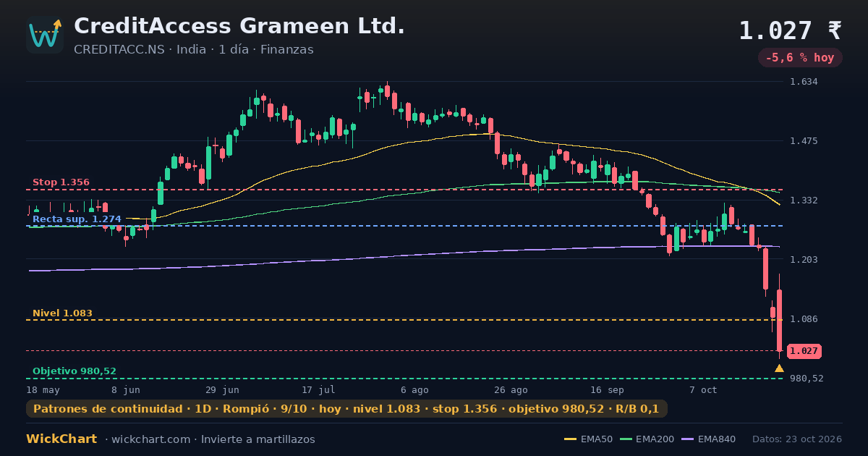Click the 8 jun date label
The height and width of the screenshot is (456, 868).
click(126, 390)
